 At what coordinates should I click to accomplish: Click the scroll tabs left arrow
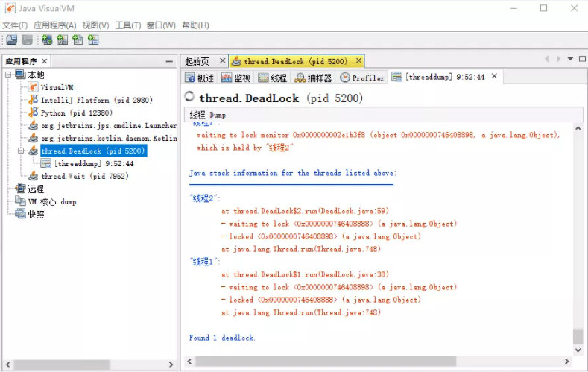click(547, 58)
